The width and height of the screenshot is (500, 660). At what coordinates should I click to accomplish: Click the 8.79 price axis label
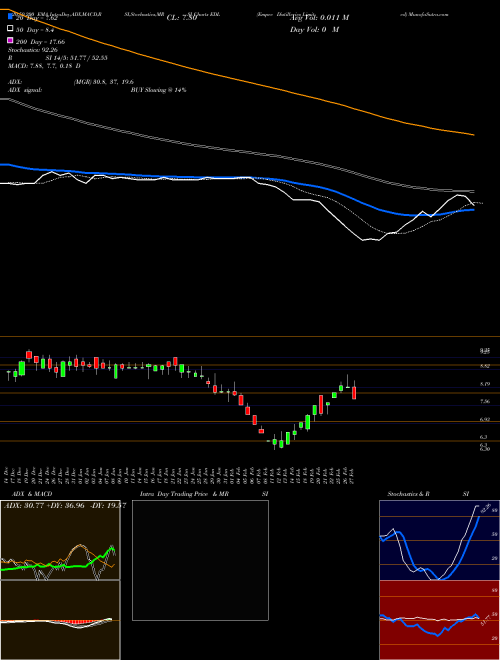[x=485, y=384]
